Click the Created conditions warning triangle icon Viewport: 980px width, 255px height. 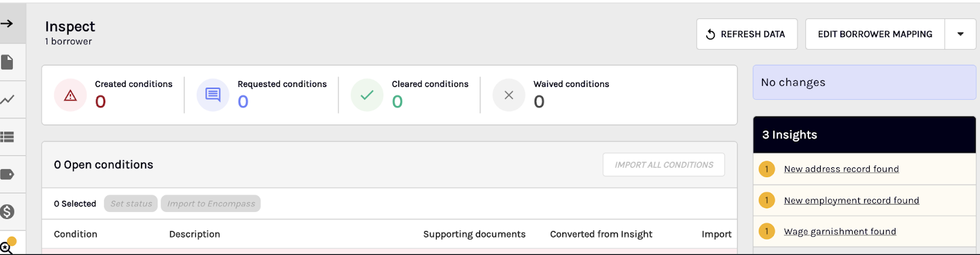pos(70,95)
